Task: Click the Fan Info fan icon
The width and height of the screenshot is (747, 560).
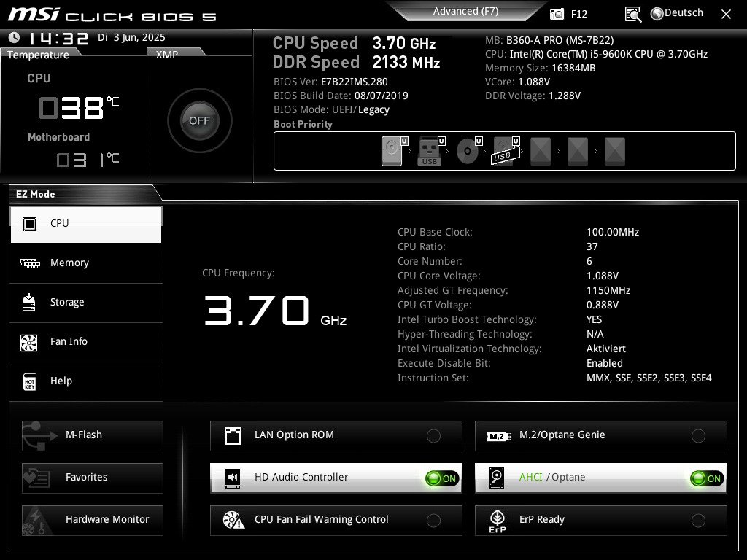Action: pyautogui.click(x=29, y=343)
